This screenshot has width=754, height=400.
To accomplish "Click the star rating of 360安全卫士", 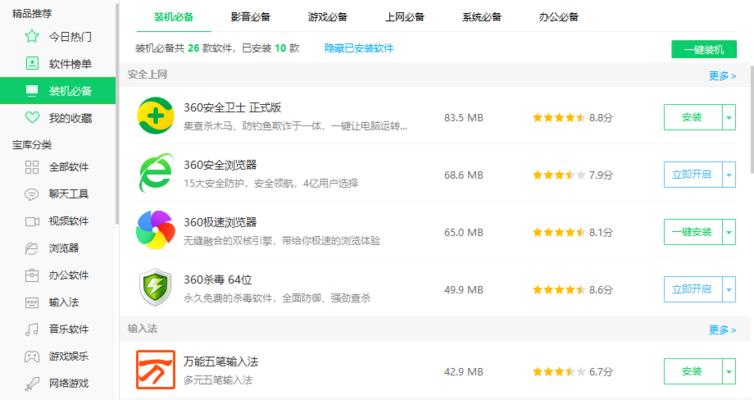I will [559, 117].
